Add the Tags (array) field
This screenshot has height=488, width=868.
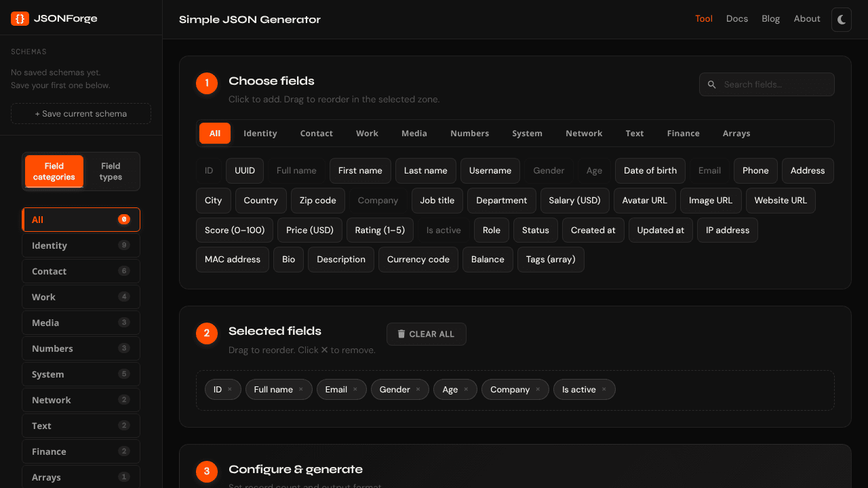pos(551,260)
